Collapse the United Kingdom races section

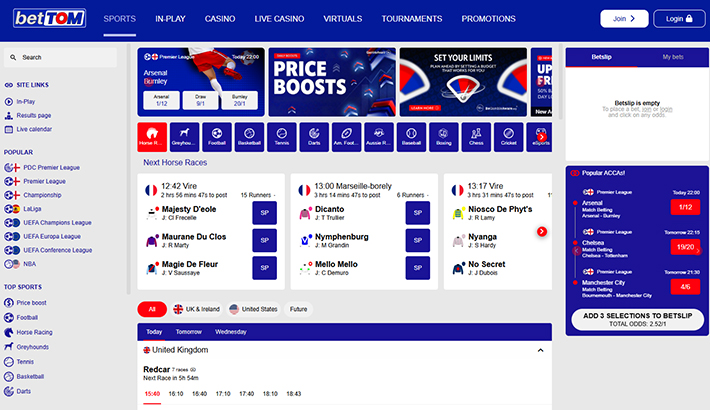point(540,350)
